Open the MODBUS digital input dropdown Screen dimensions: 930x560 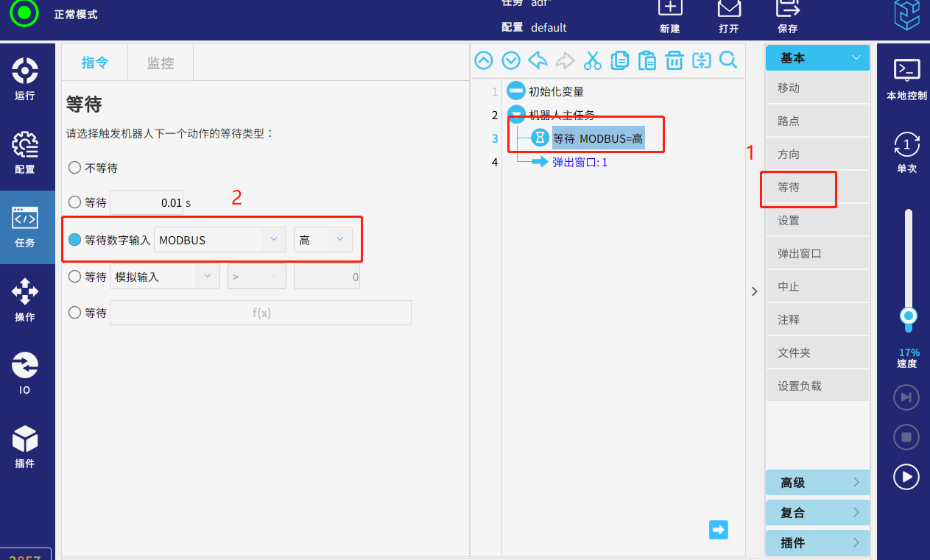click(x=219, y=240)
